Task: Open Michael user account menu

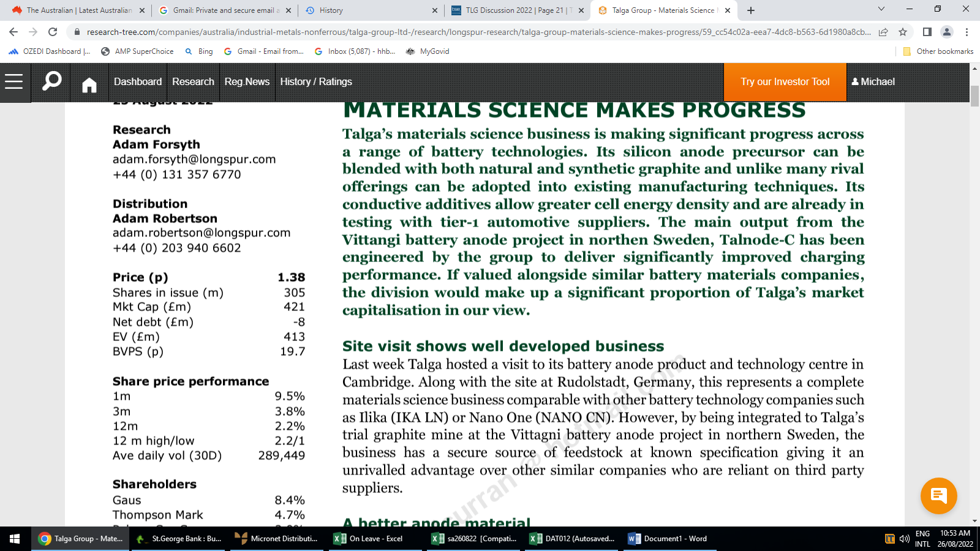Action: point(873,81)
